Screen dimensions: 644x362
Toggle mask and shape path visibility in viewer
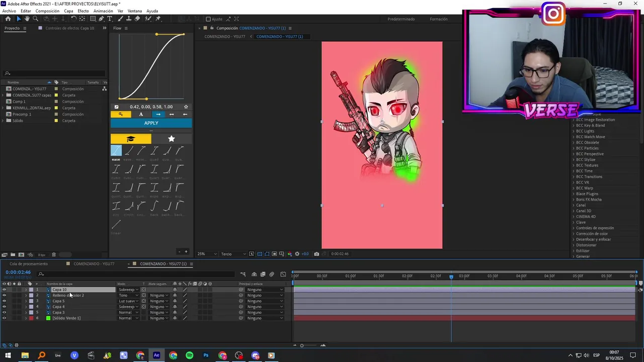click(267, 254)
